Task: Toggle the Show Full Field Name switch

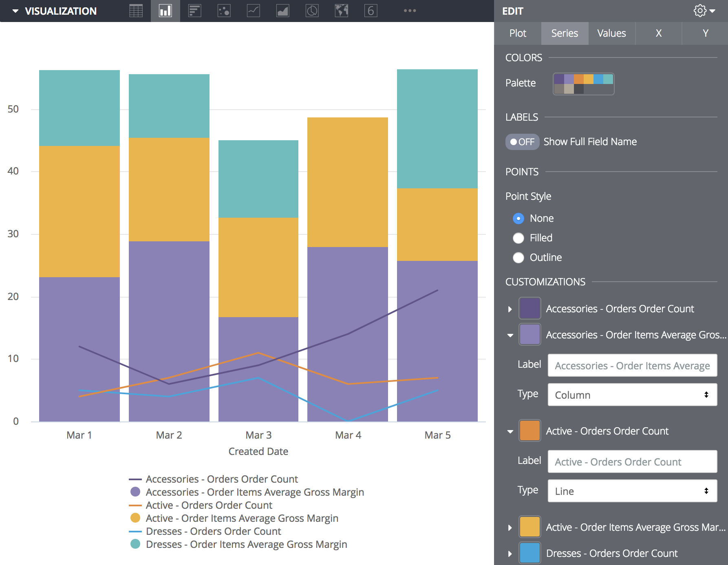Action: click(x=522, y=142)
